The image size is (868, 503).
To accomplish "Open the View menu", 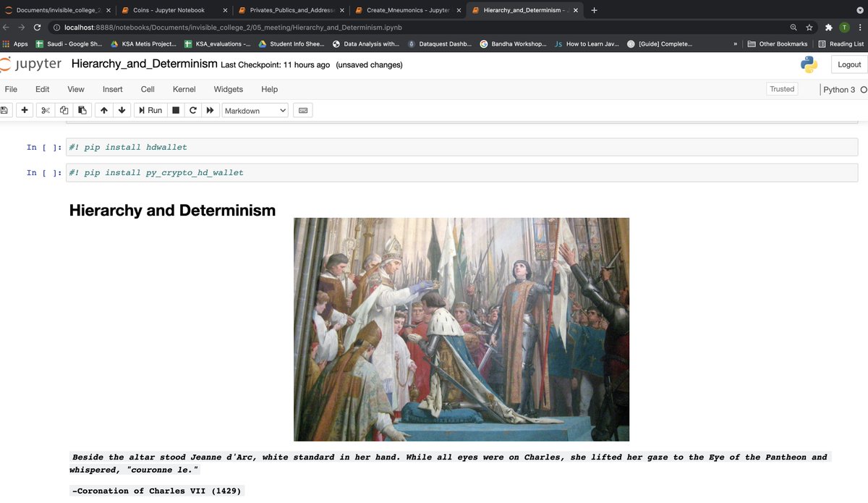I will (76, 89).
